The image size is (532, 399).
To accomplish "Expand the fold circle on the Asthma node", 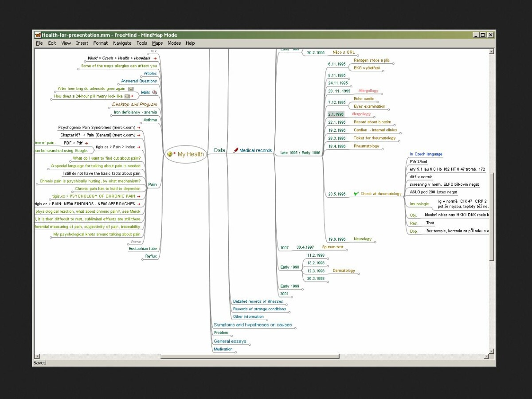I will tap(141, 123).
